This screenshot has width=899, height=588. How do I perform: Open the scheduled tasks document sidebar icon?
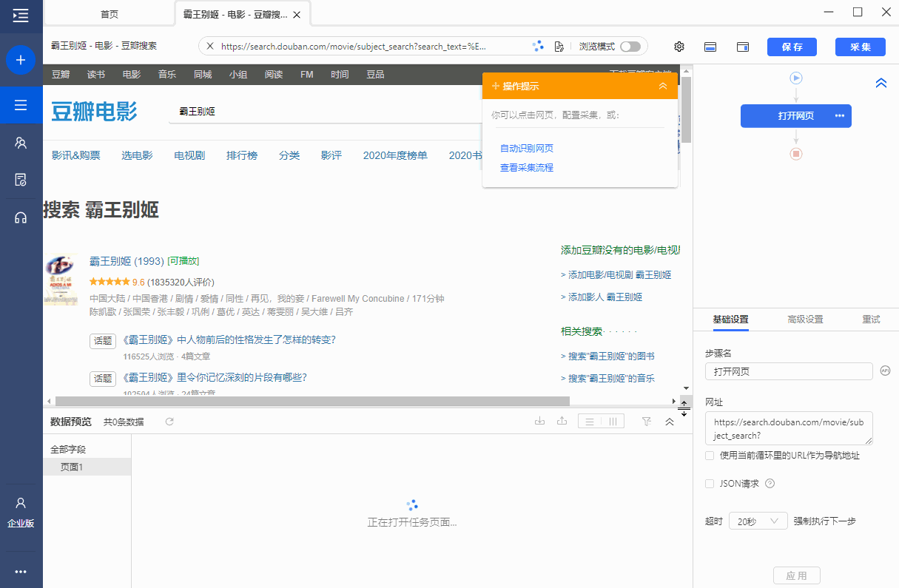pyautogui.click(x=21, y=180)
